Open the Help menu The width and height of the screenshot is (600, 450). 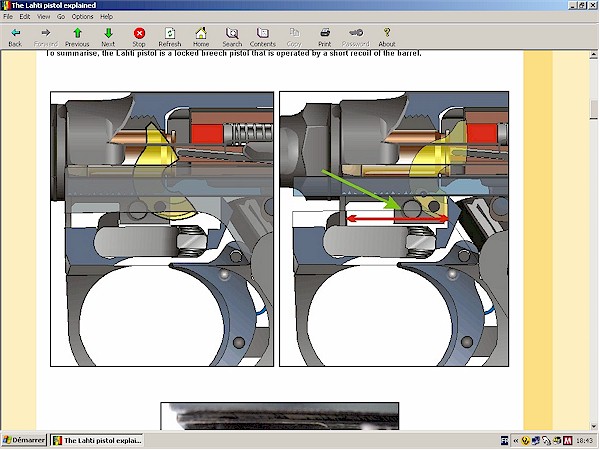(x=106, y=16)
